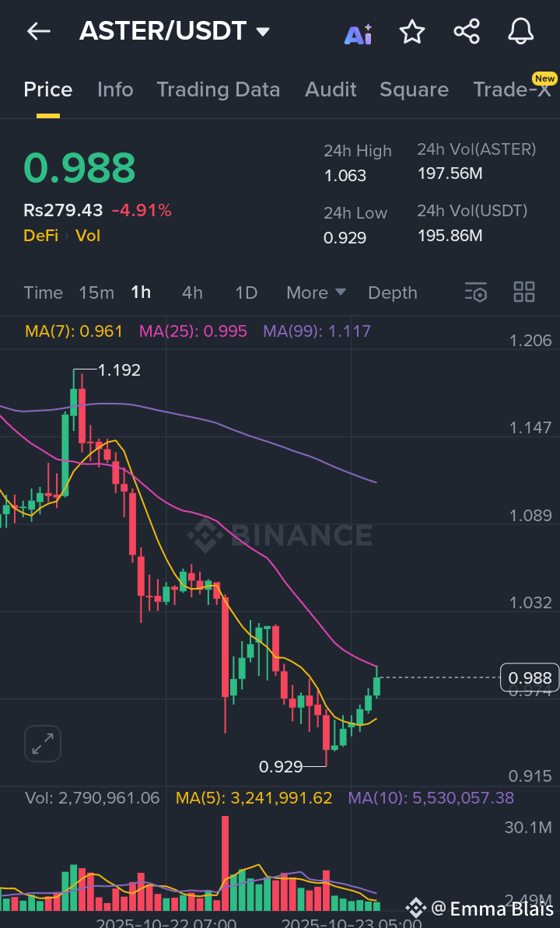Select the 1D interval
Screen dimensions: 560x928
(247, 292)
